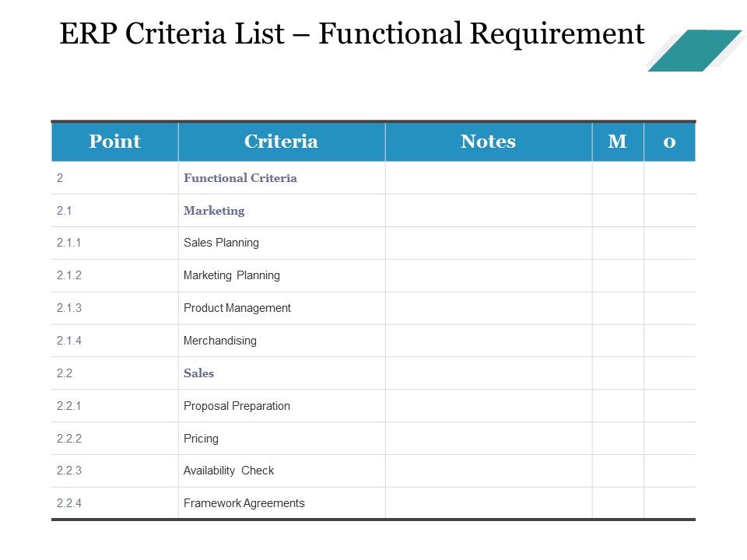Select point number 2.2 cell
The height and width of the screenshot is (560, 747).
(115, 373)
